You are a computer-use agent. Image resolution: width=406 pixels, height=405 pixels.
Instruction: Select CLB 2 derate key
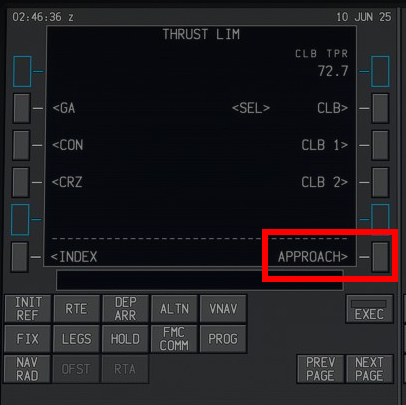tap(380, 182)
